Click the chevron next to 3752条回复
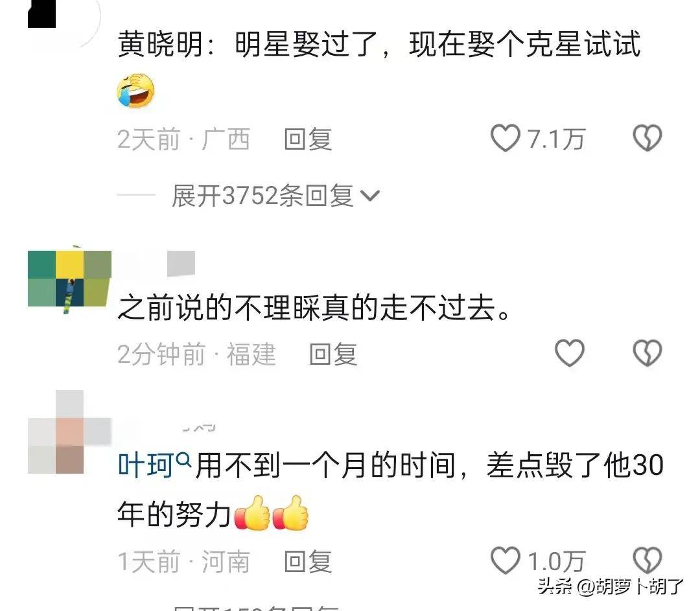The image size is (700, 611). pos(369,196)
